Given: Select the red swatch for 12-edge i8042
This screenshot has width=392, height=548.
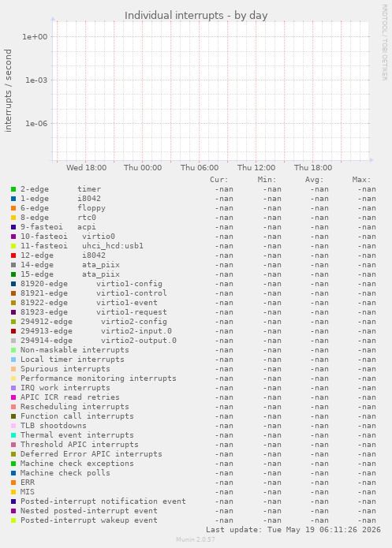Looking at the screenshot, I should (13, 255).
